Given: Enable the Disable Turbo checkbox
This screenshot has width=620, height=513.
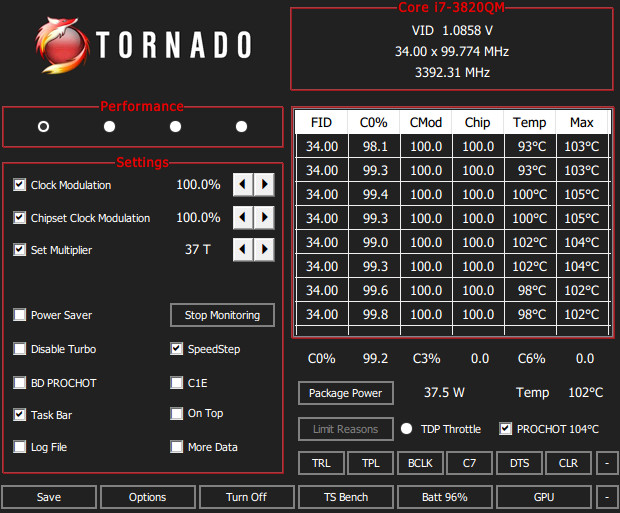Looking at the screenshot, I should (x=19, y=349).
